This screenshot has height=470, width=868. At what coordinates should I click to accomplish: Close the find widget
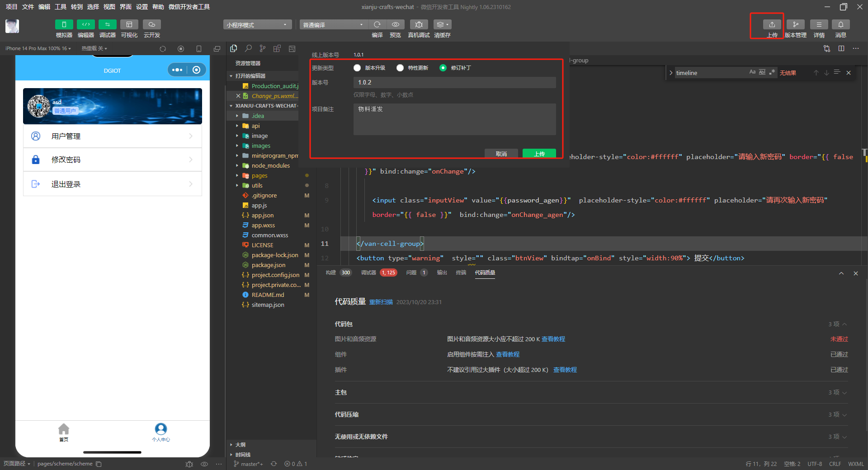(x=849, y=73)
